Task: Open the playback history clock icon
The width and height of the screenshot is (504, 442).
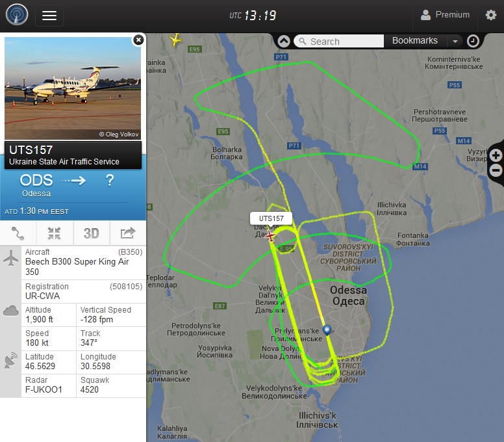Action: coord(473,41)
